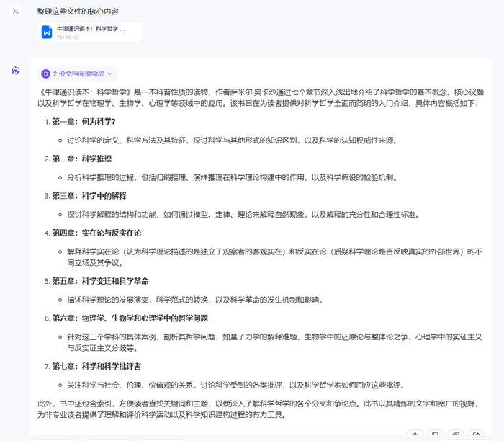Click the heading 第五章：科学变迁和科学革命
Image resolution: width=504 pixels, height=441 pixels.
pyautogui.click(x=100, y=281)
